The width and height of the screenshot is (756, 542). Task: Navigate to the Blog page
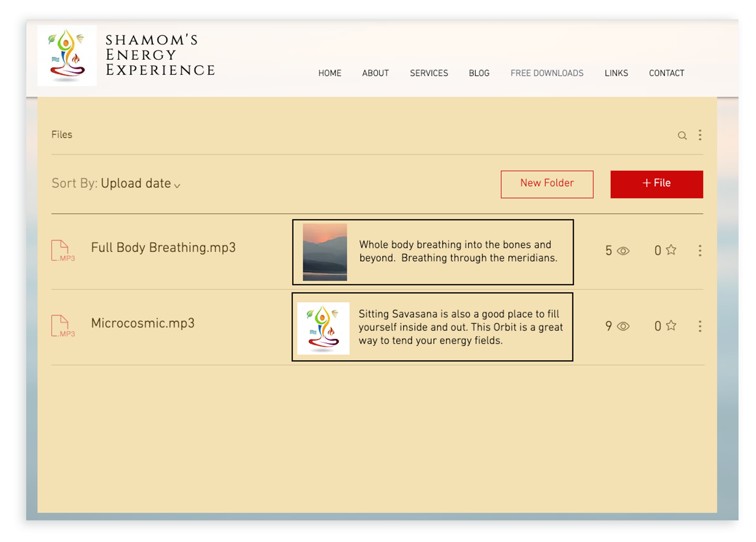coord(479,73)
